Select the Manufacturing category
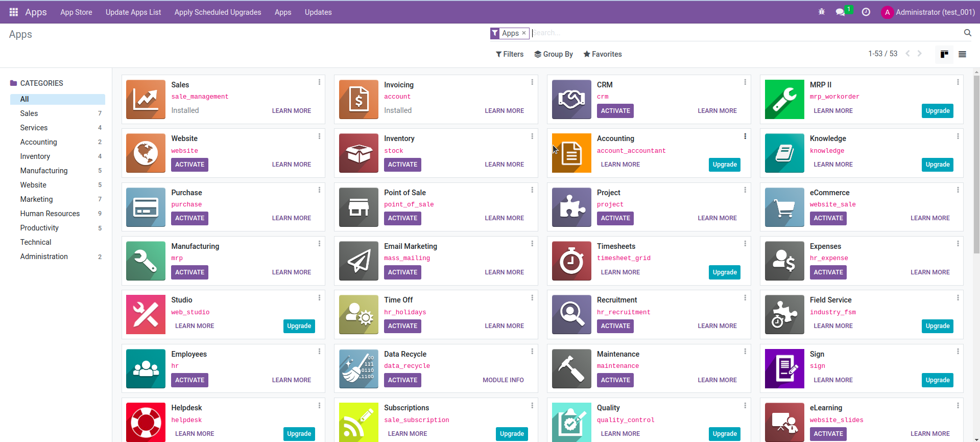This screenshot has height=442, width=980. [x=58, y=171]
